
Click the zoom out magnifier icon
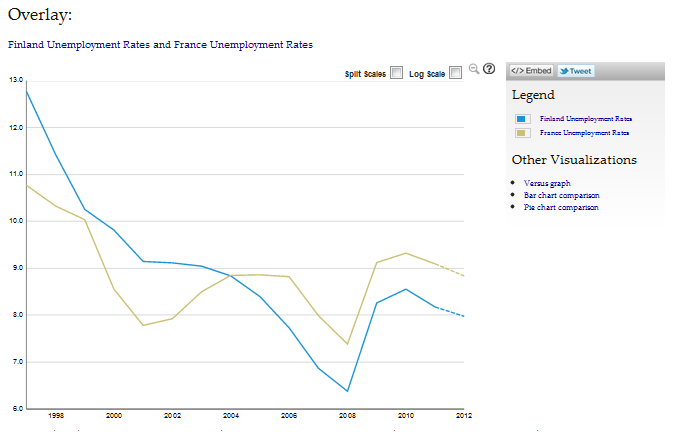474,69
